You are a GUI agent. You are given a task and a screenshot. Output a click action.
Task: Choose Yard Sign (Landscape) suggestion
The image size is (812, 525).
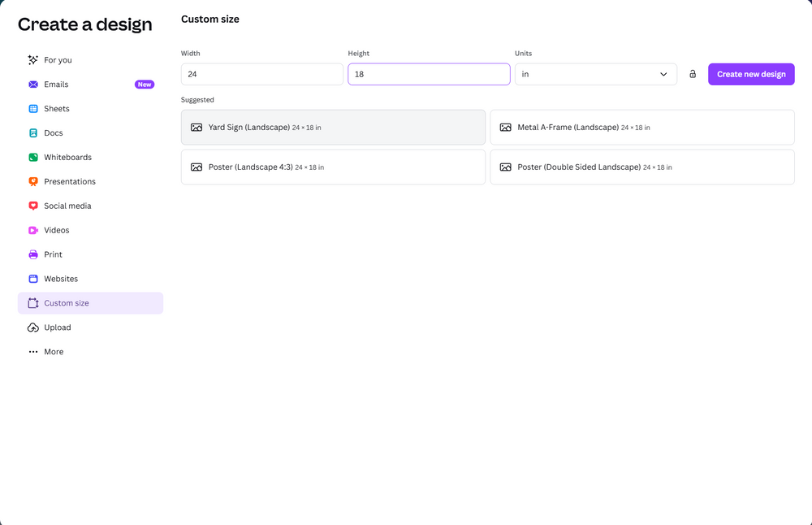tap(333, 128)
